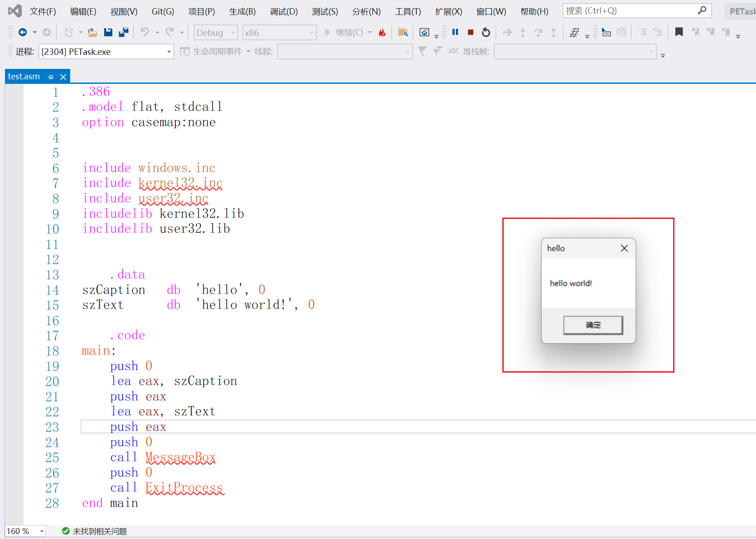Open the 文件(F) menu
The width and height of the screenshot is (756, 539).
coord(43,11)
